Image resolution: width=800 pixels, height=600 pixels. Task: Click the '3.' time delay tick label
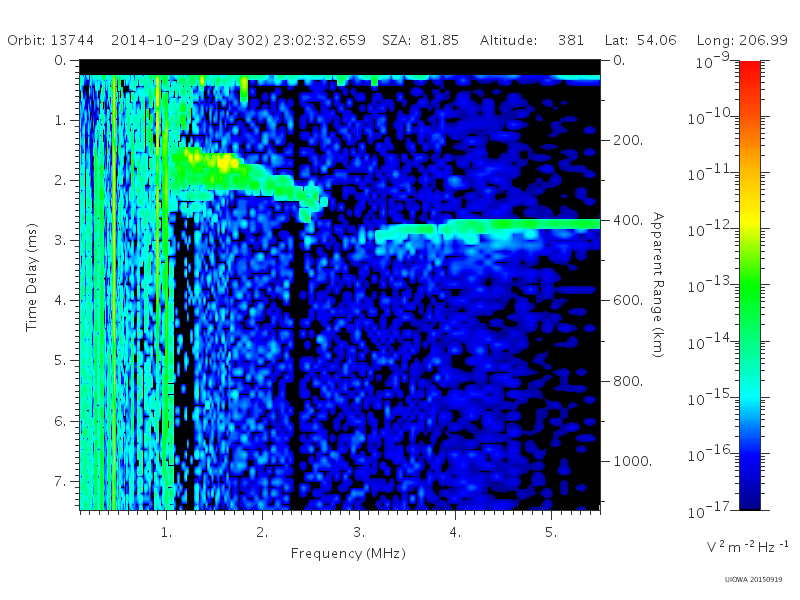coord(60,240)
